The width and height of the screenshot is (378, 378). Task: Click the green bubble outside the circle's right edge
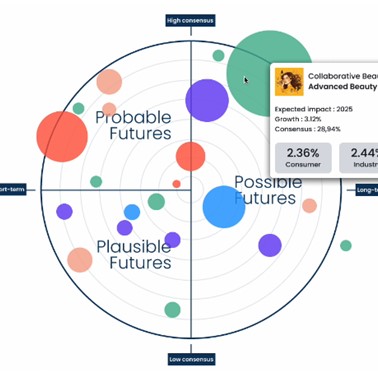pos(346,246)
